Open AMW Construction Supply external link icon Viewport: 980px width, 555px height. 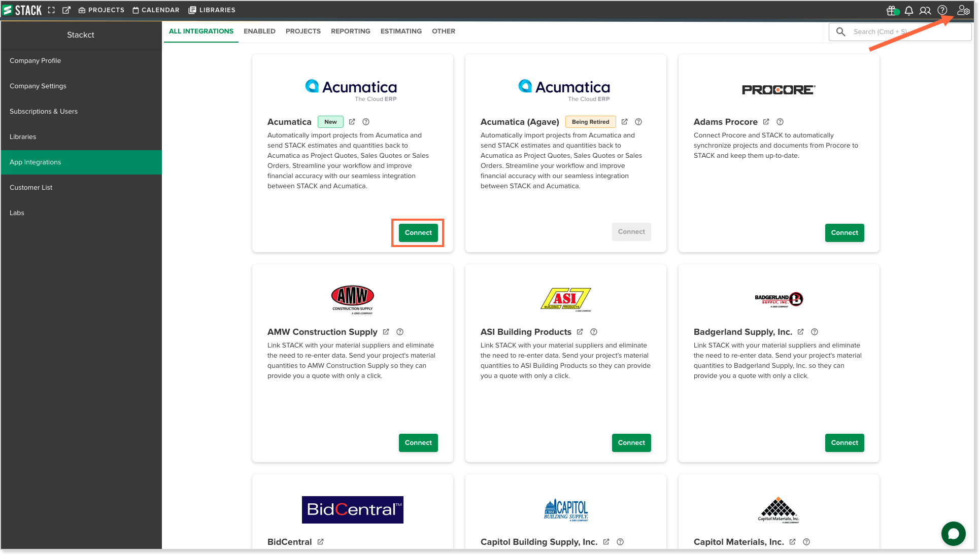386,332
